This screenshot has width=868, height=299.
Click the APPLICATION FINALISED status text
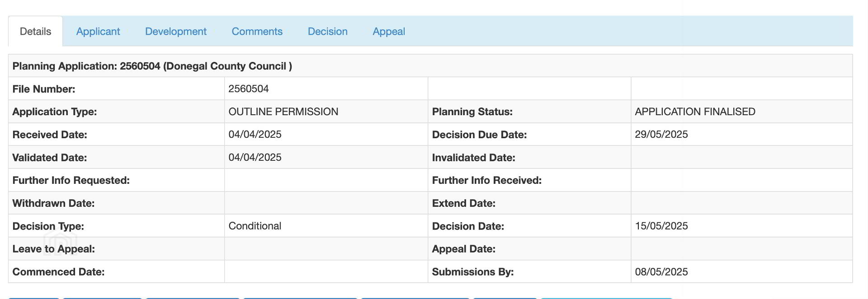tap(695, 112)
